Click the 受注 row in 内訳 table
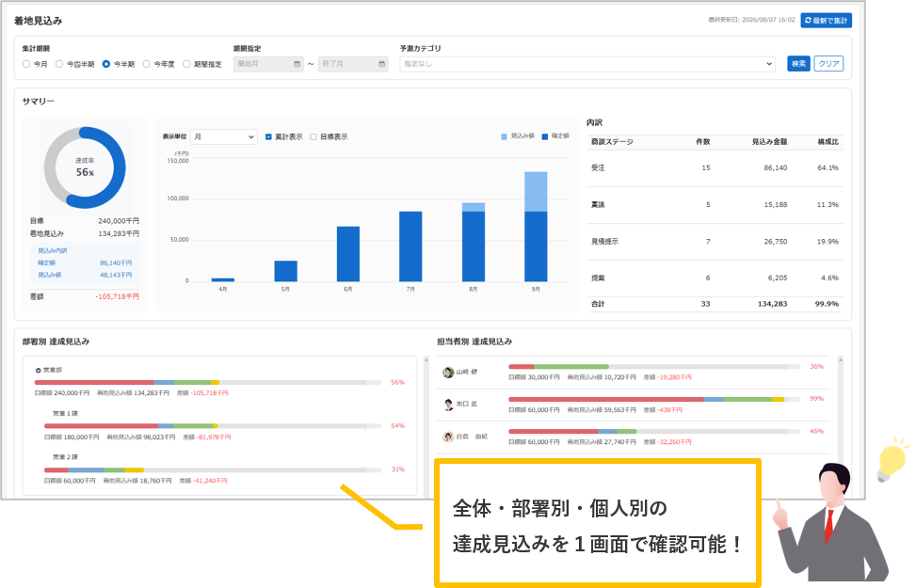This screenshot has width=916, height=588. [x=715, y=168]
